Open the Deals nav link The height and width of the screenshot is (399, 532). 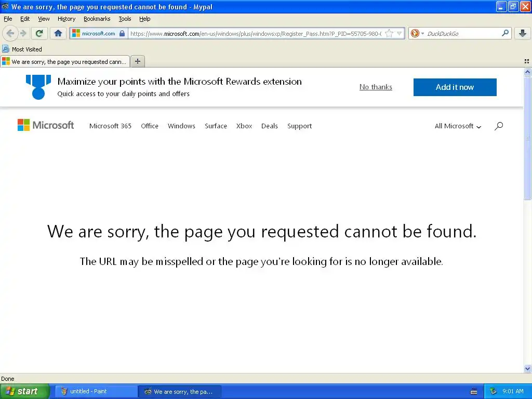coord(270,126)
